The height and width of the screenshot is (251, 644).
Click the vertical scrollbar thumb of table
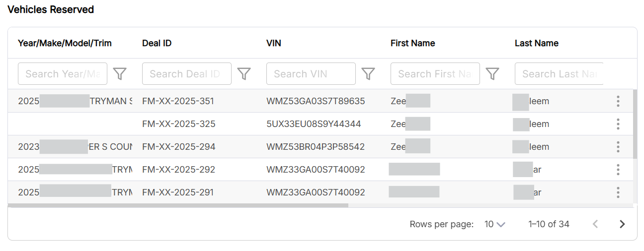point(635,124)
